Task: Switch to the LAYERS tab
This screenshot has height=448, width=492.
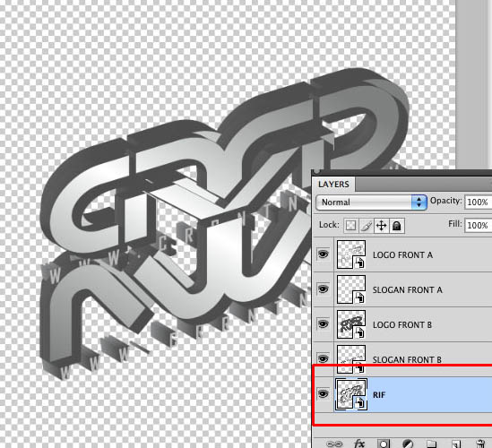Action: 333,185
